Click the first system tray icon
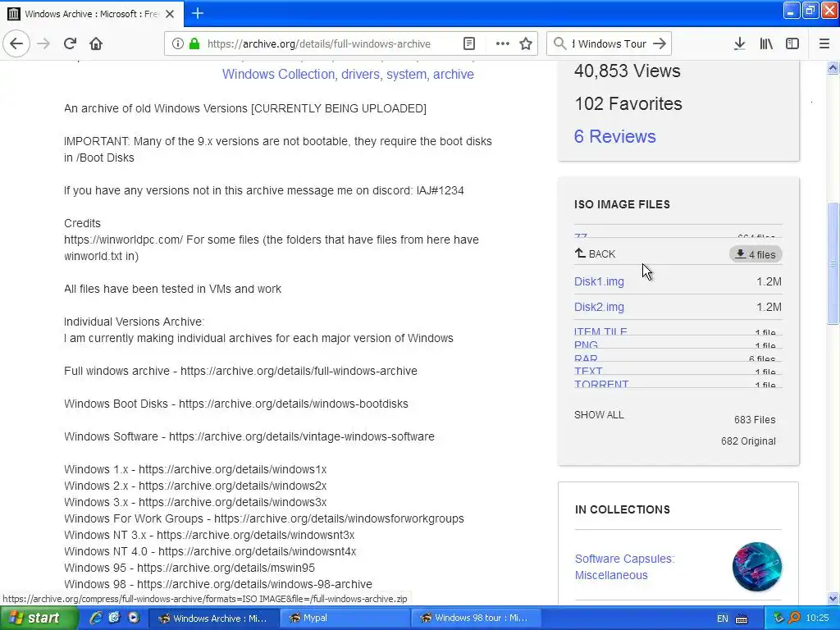 pos(779,619)
